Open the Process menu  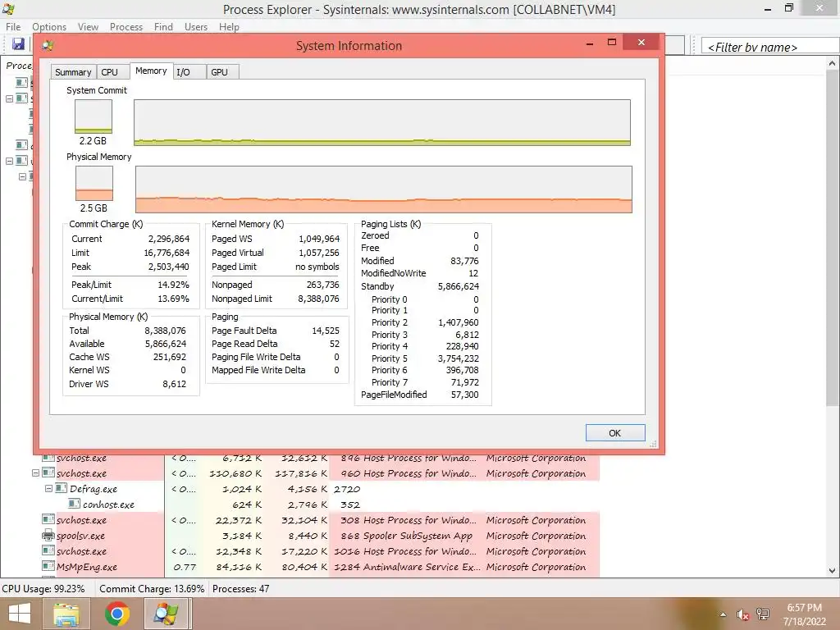click(126, 27)
